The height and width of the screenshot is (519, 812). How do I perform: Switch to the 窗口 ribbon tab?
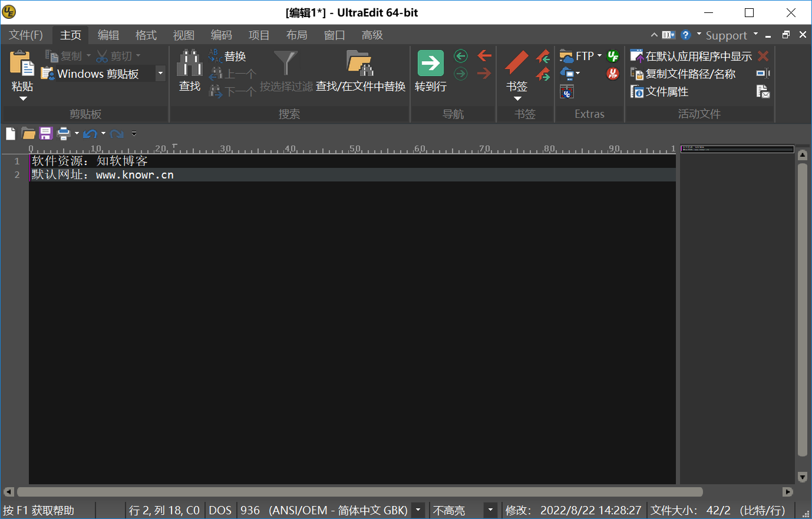pyautogui.click(x=335, y=35)
